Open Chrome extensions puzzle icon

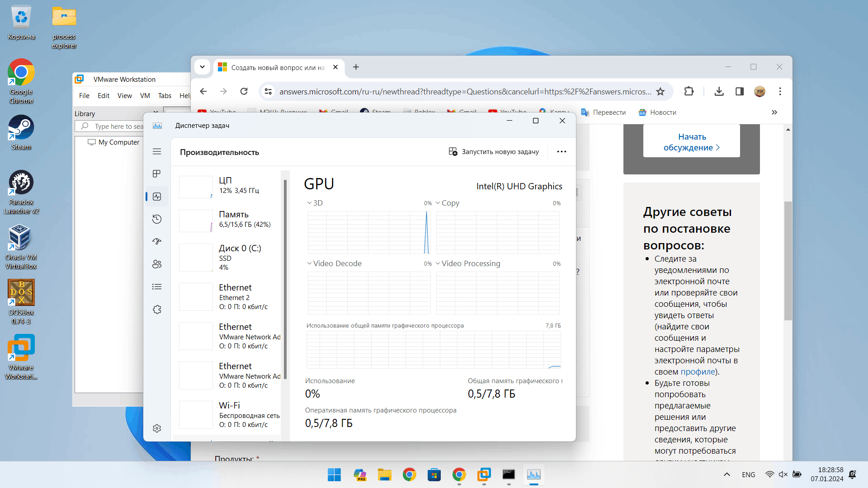point(689,91)
